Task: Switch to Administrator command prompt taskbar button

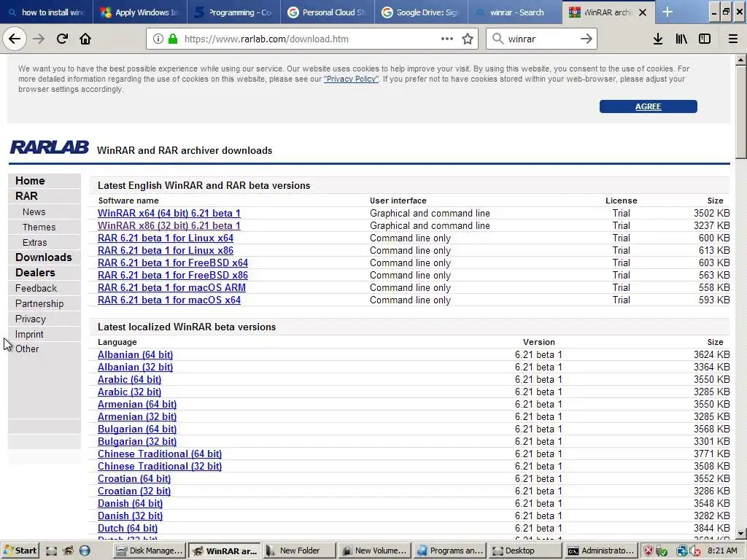Action: tap(601, 551)
